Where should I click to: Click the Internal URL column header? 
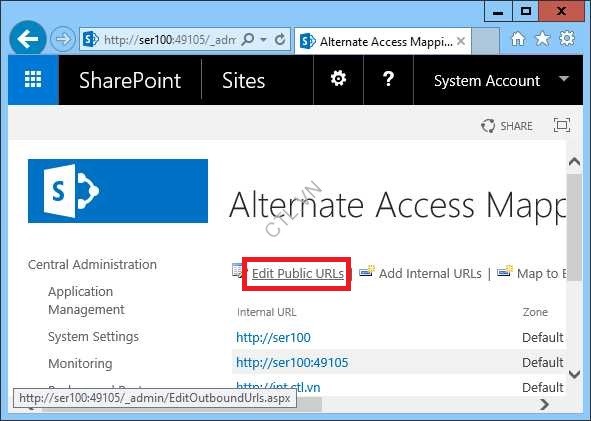tap(266, 312)
